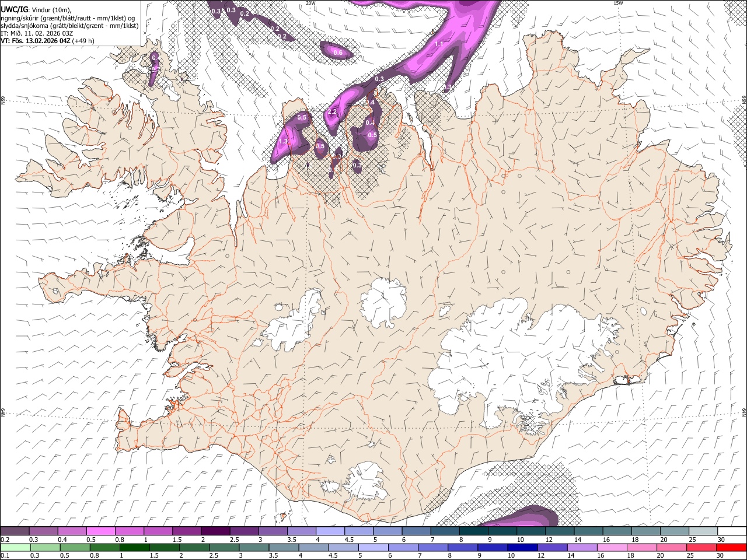Screen dimensions: 747x560
Task: Click bottom legend dark blue swatch between 10 and 12
Action: pos(522,548)
